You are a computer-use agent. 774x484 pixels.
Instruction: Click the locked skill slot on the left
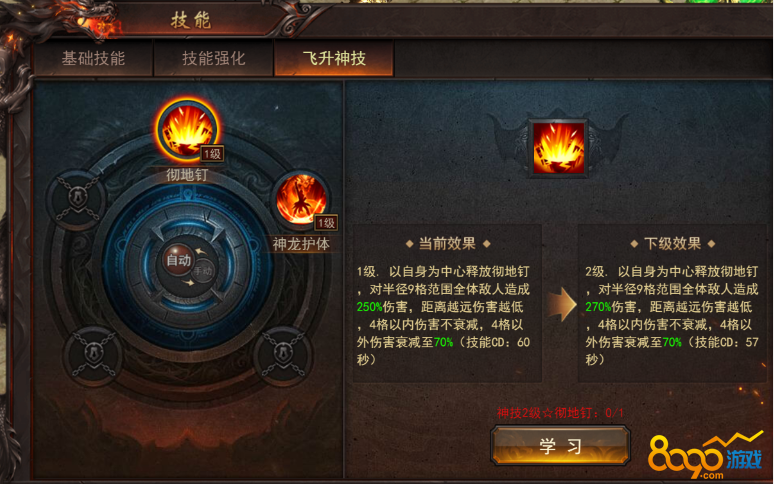click(77, 199)
